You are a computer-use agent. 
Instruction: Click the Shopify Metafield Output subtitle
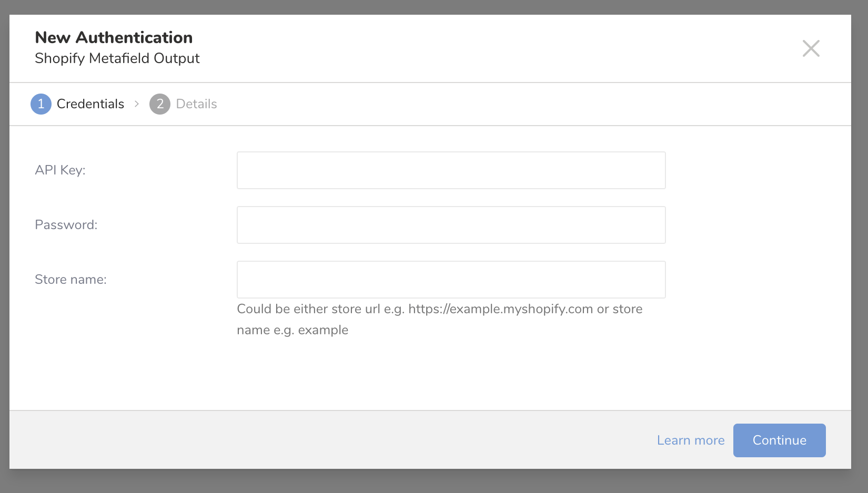point(117,58)
